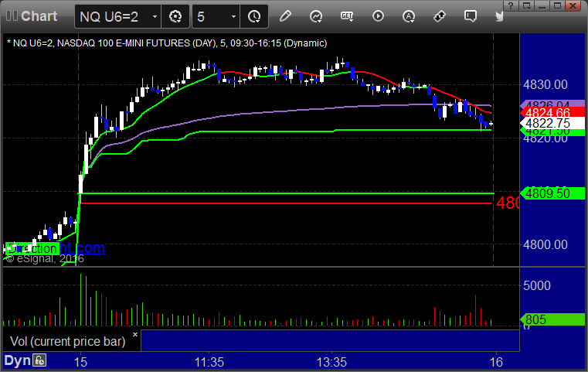Image resolution: width=588 pixels, height=372 pixels.
Task: Click the green 805 volume marker
Action: coord(552,319)
